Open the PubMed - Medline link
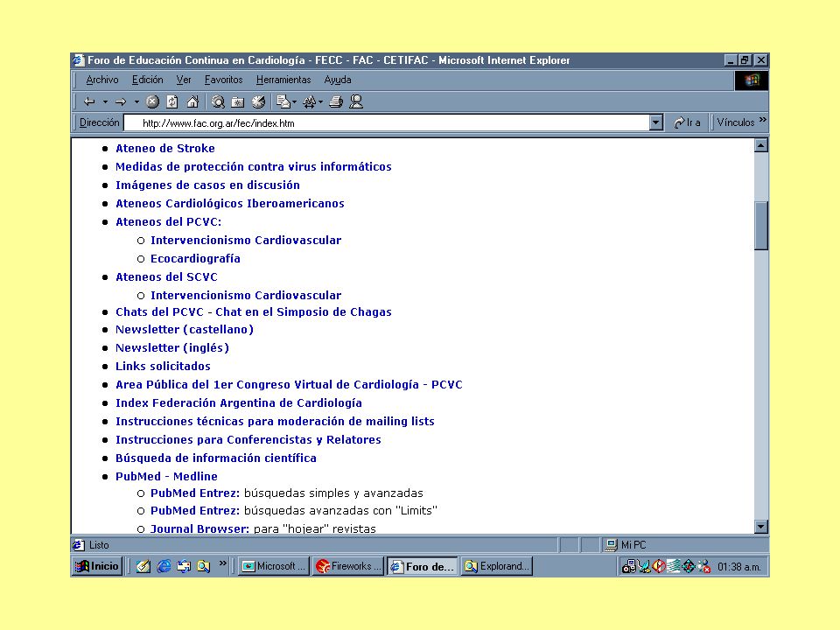 tap(166, 477)
